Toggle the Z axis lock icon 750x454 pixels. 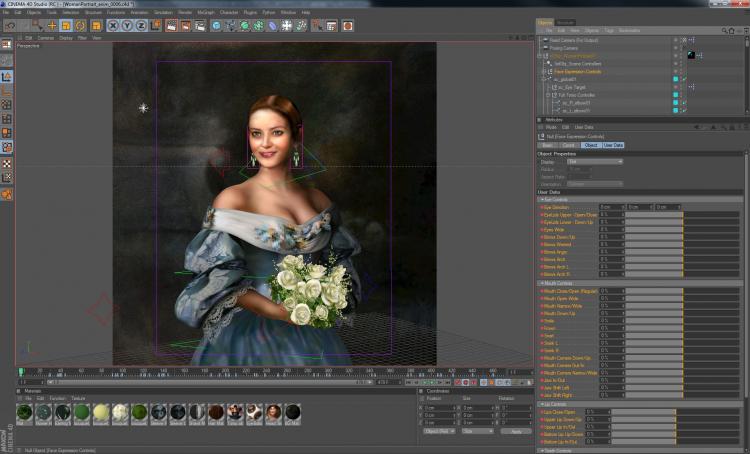click(141, 25)
